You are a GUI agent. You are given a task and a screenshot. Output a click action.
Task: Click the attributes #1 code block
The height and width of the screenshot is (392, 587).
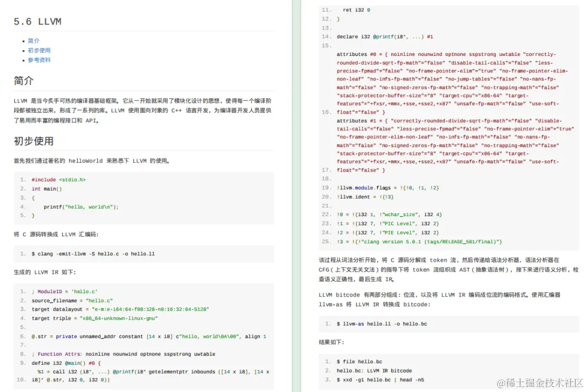click(x=455, y=146)
